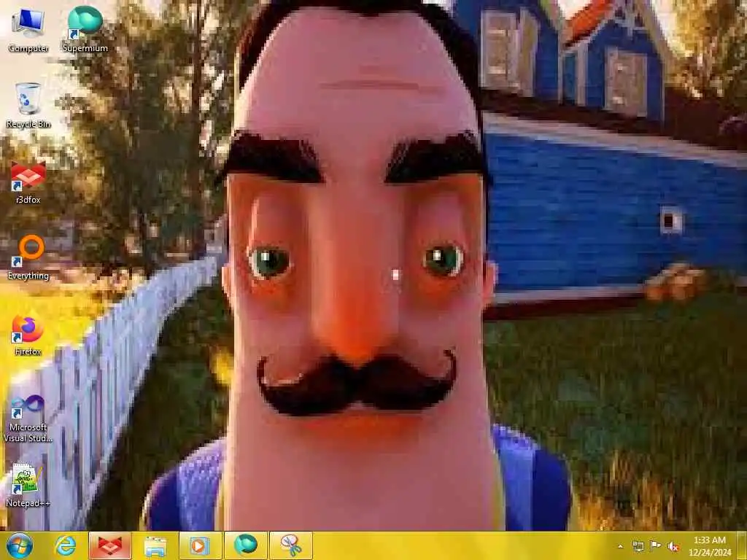747x560 pixels.
Task: Open Action Center flag tray icon
Action: pos(656,547)
